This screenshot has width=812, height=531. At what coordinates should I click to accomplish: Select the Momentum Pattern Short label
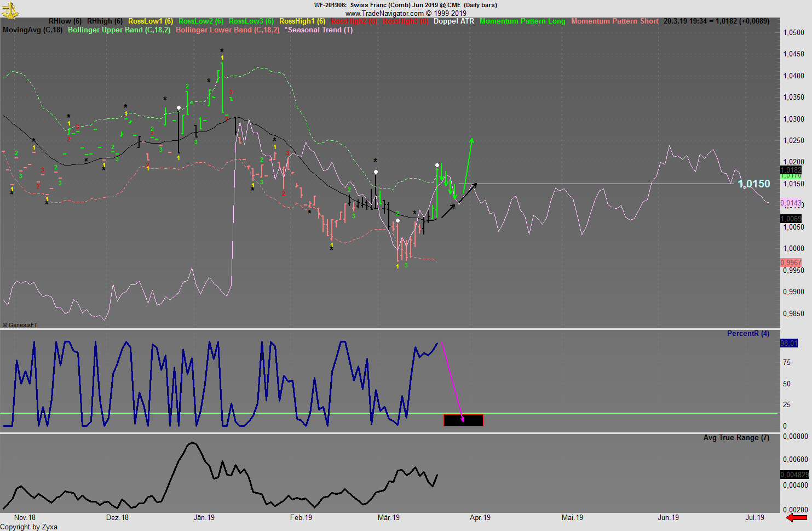(614, 21)
